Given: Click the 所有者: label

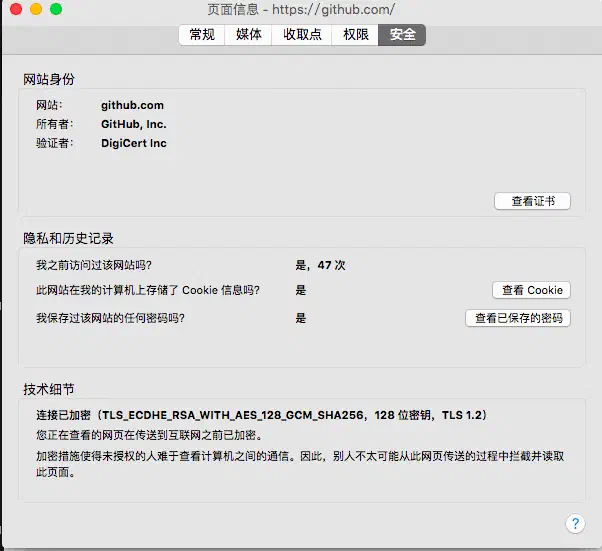Looking at the screenshot, I should pyautogui.click(x=55, y=124).
